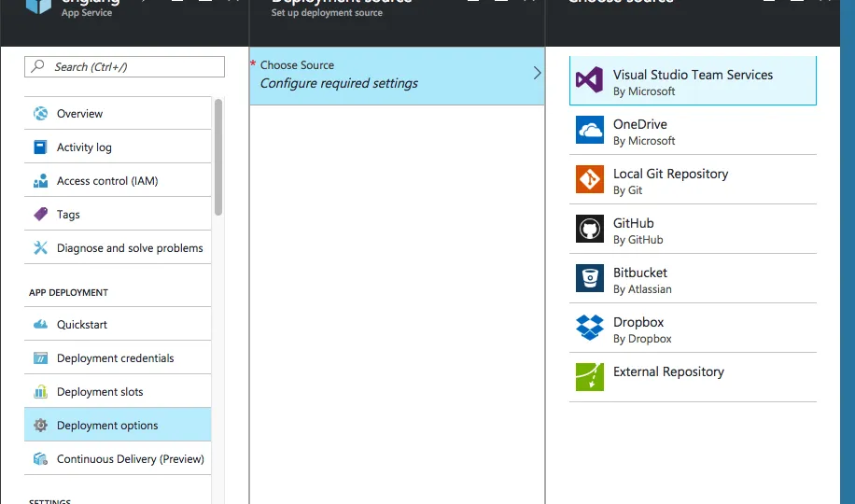Choose Bitbucket by Atlassian
The width and height of the screenshot is (855, 504).
(693, 279)
